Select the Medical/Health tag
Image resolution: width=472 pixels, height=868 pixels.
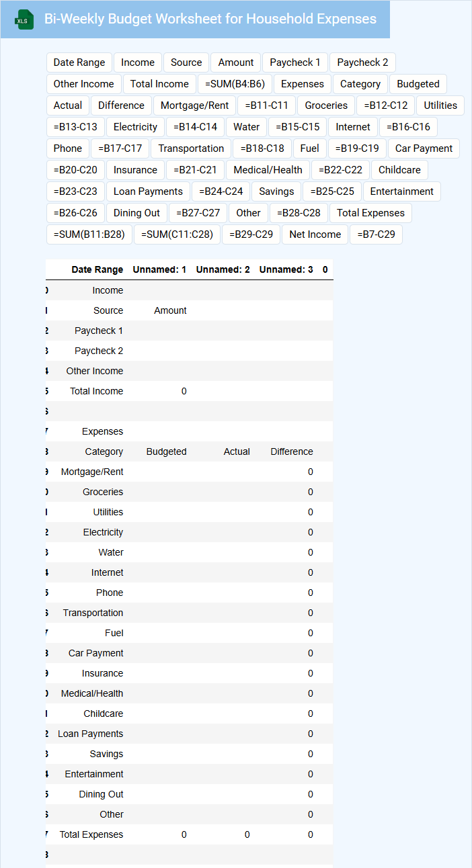(268, 170)
